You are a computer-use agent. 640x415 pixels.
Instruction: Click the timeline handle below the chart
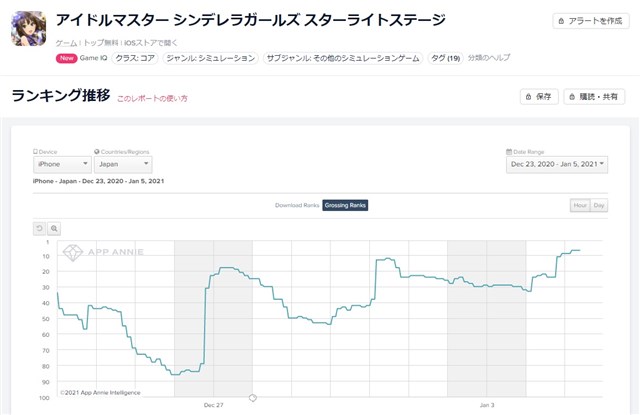tap(253, 398)
